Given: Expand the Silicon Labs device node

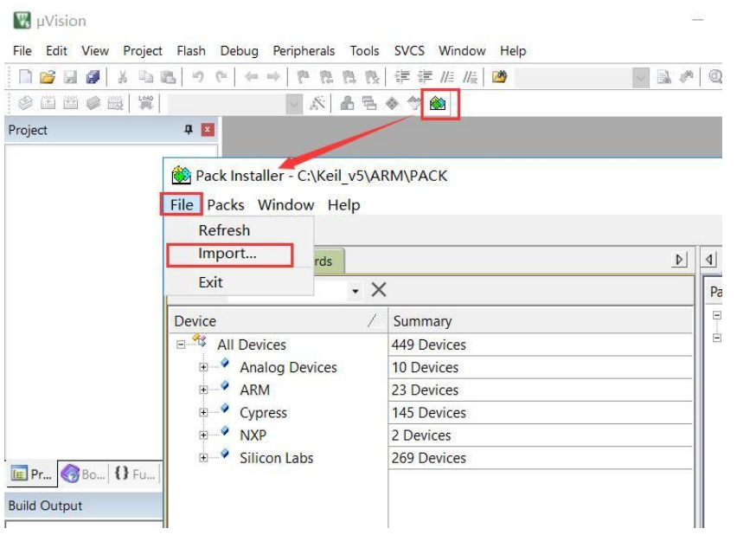Looking at the screenshot, I should 203,458.
